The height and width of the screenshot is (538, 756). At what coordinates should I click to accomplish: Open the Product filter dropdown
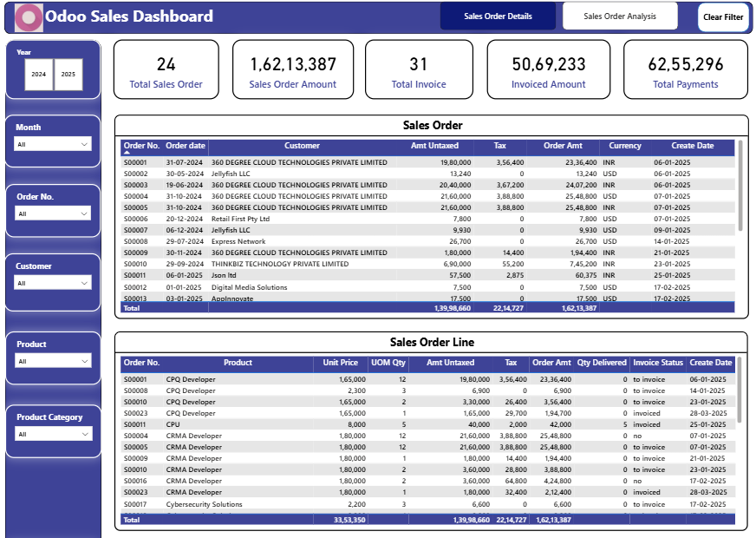(53, 361)
